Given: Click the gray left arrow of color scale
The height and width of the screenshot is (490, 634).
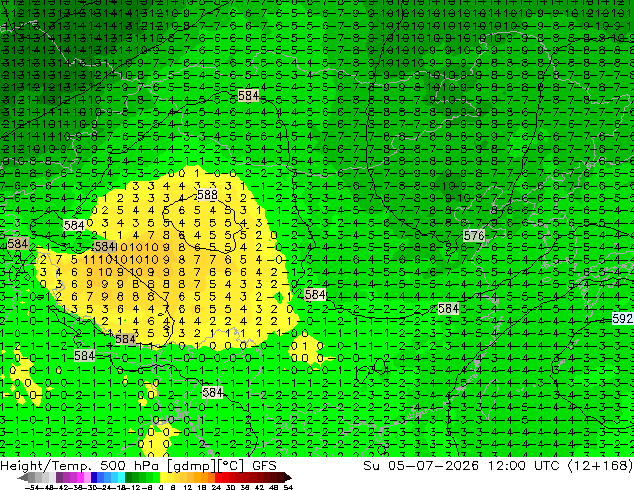Looking at the screenshot, I should (23, 478).
